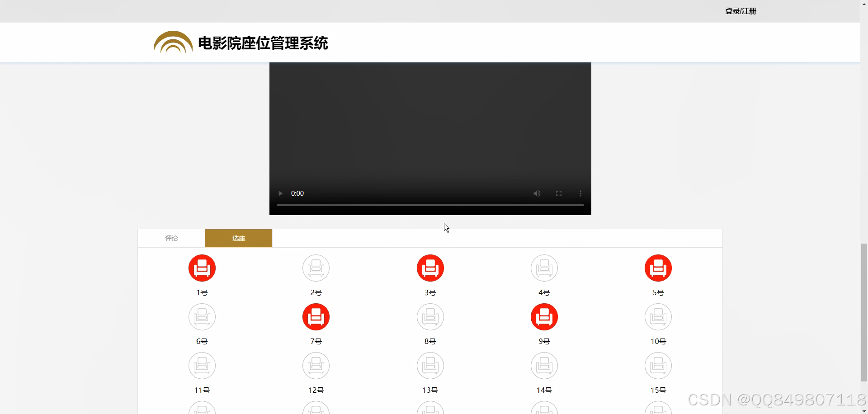Select seat 3号

tap(430, 268)
